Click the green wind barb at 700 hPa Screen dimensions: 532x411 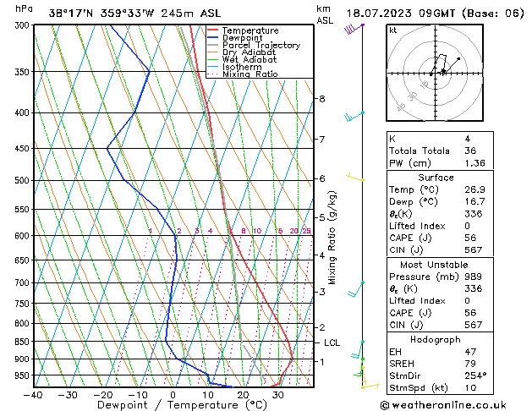coord(356,289)
